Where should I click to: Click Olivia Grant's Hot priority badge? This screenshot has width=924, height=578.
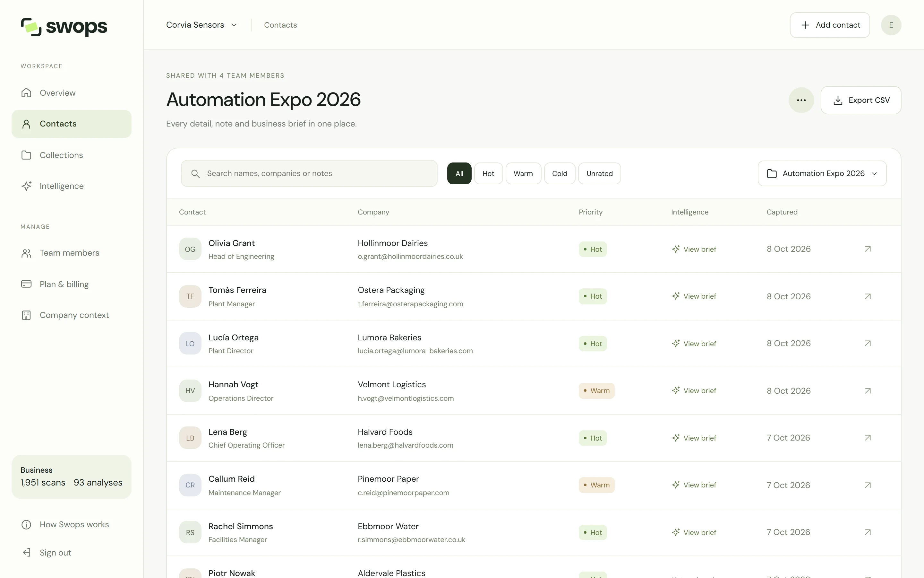(593, 249)
